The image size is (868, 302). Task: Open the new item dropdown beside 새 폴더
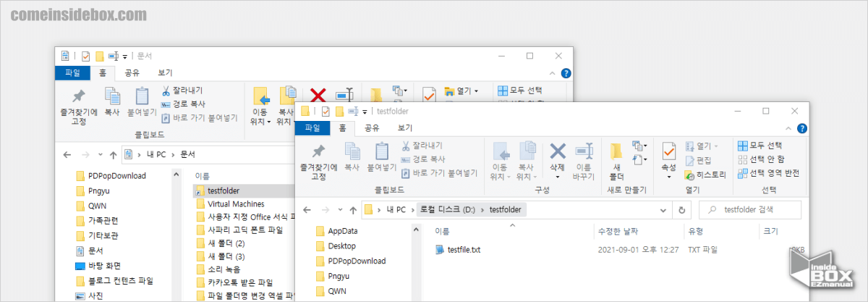coord(639,146)
